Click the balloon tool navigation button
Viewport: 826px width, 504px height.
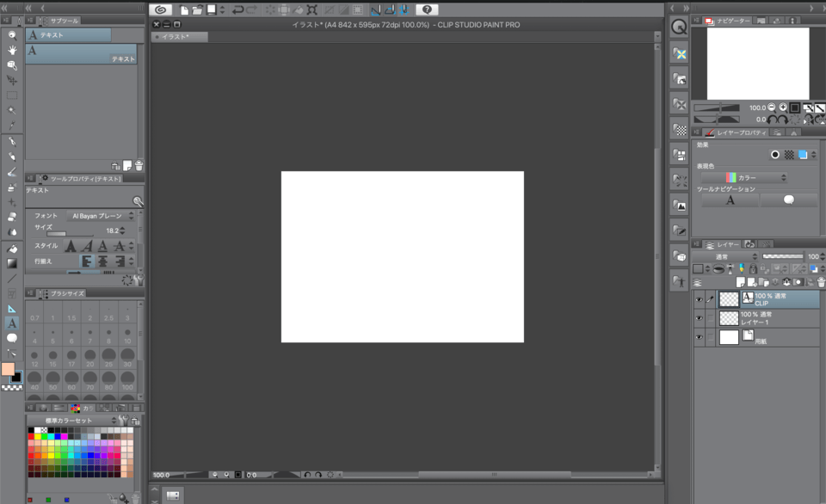[789, 200]
